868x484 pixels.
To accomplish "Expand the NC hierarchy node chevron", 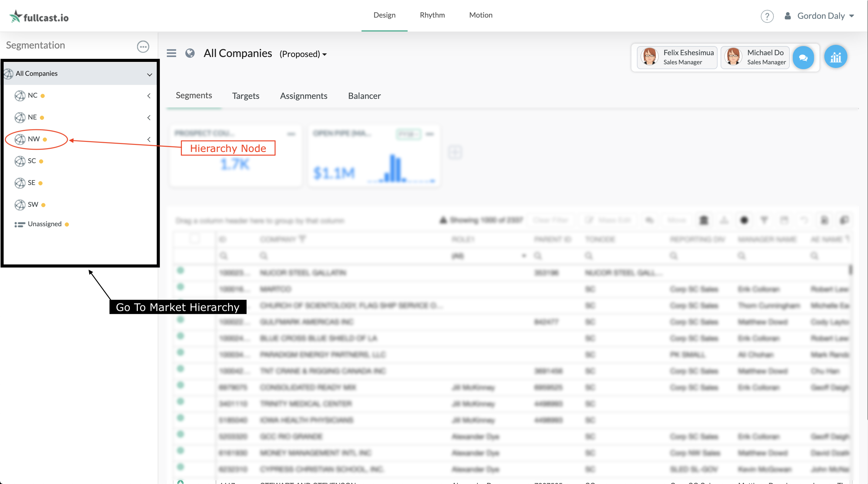I will (x=149, y=96).
